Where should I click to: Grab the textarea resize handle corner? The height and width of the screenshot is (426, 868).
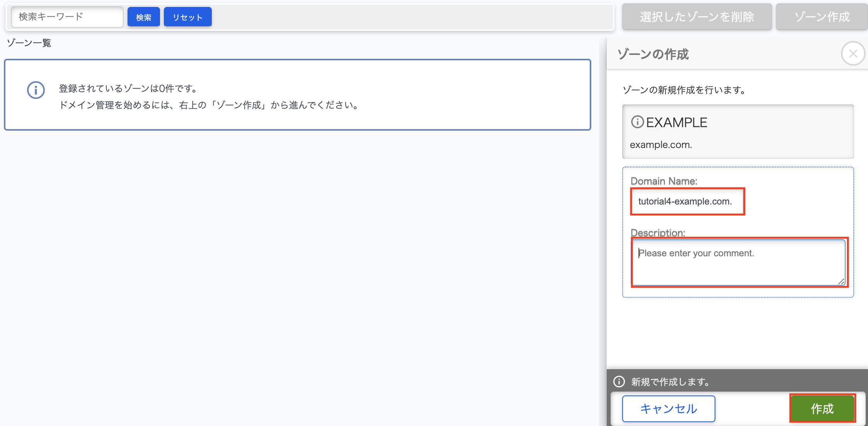tap(841, 282)
